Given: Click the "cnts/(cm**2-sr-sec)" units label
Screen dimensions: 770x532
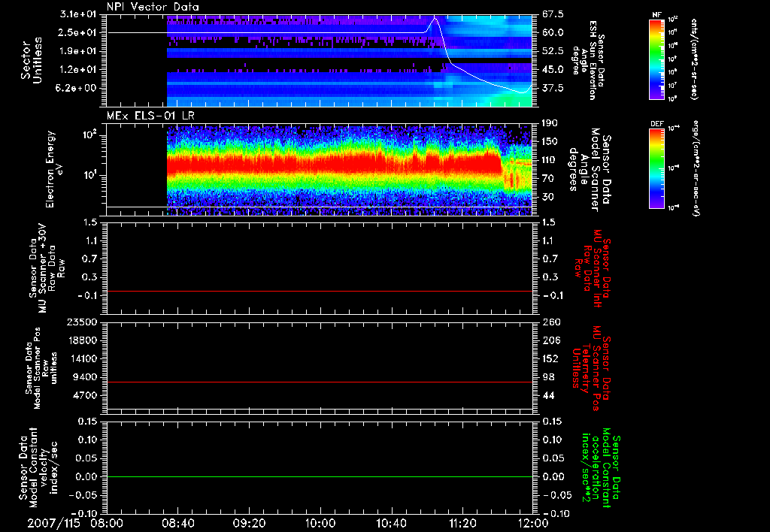Looking at the screenshot, I should [x=694, y=59].
